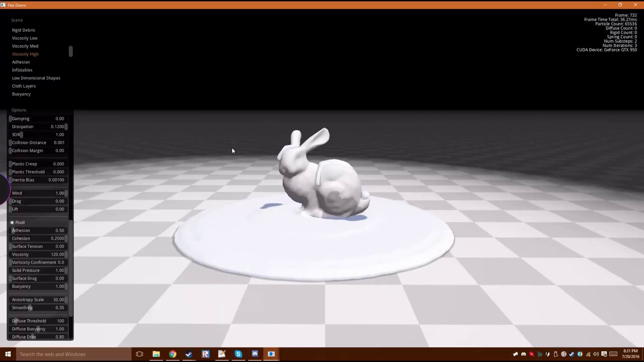Viewport: 644px width, 362px height.
Task: Select the active Flex Demo taskbar icon
Action: tap(271, 354)
